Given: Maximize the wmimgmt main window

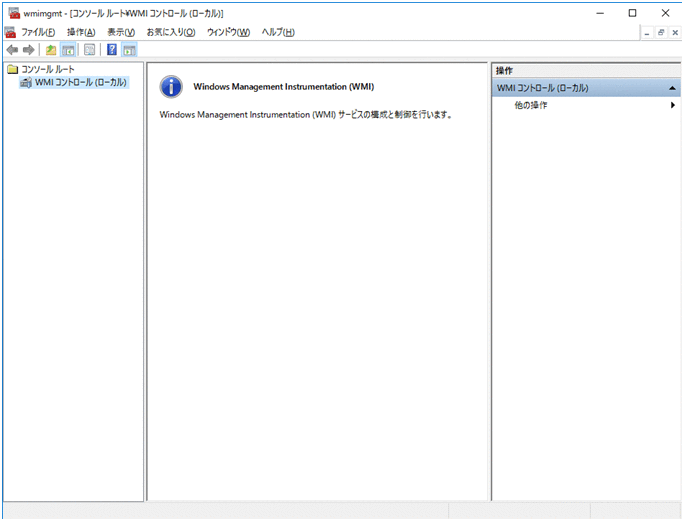Looking at the screenshot, I should pos(632,13).
